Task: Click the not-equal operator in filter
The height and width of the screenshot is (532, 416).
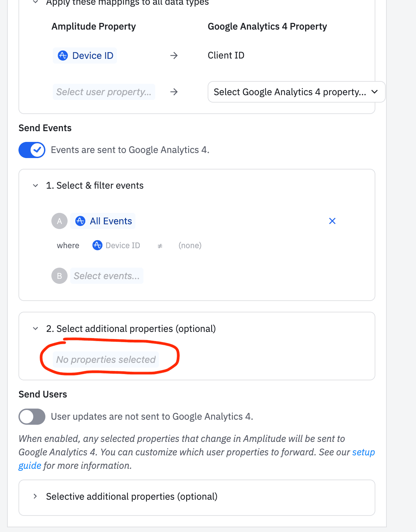Action: [x=160, y=246]
